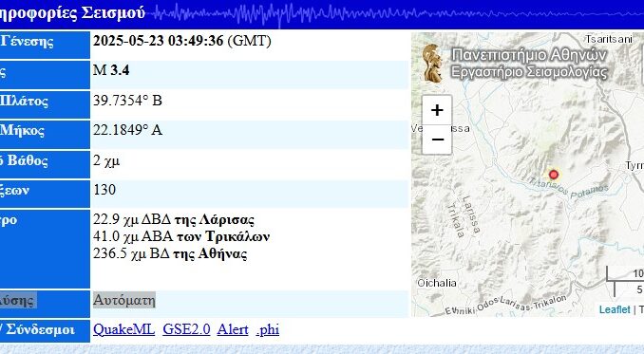Open the GSE2.0 link
This screenshot has height=354, width=644.
pos(186,329)
